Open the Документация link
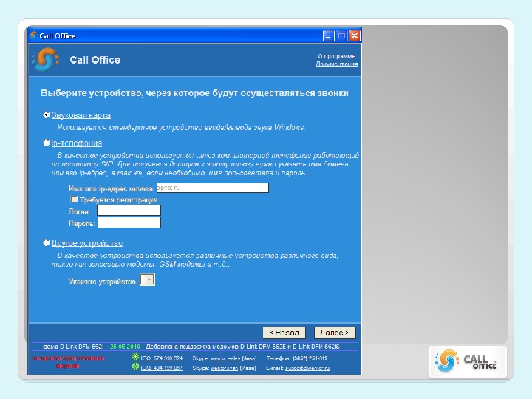 pos(337,64)
